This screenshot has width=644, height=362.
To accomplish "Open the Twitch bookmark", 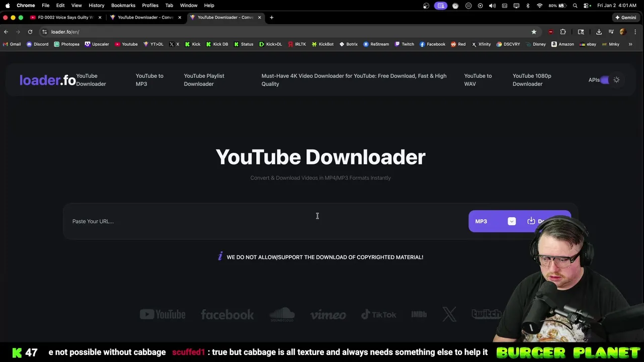I will (404, 44).
